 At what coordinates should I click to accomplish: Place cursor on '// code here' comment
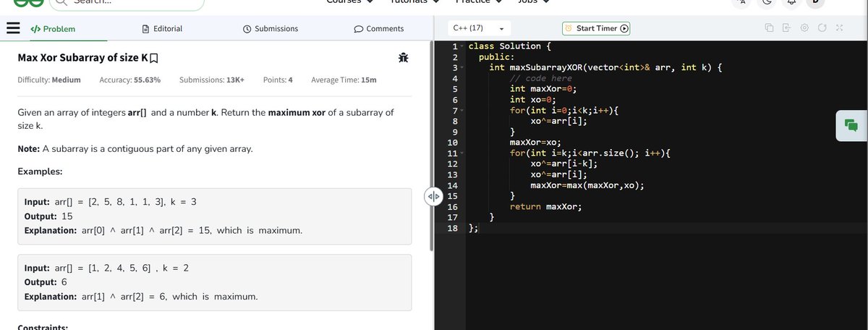541,78
